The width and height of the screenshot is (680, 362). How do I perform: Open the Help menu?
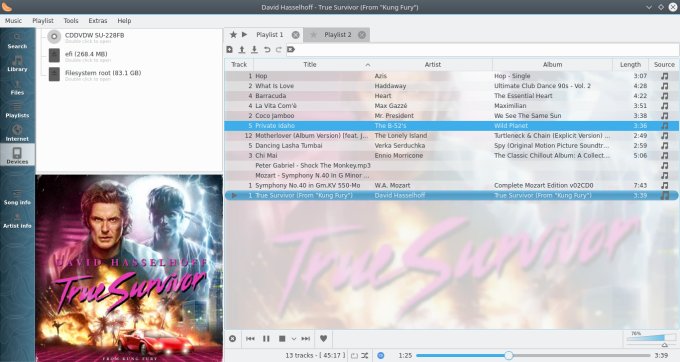coord(124,20)
